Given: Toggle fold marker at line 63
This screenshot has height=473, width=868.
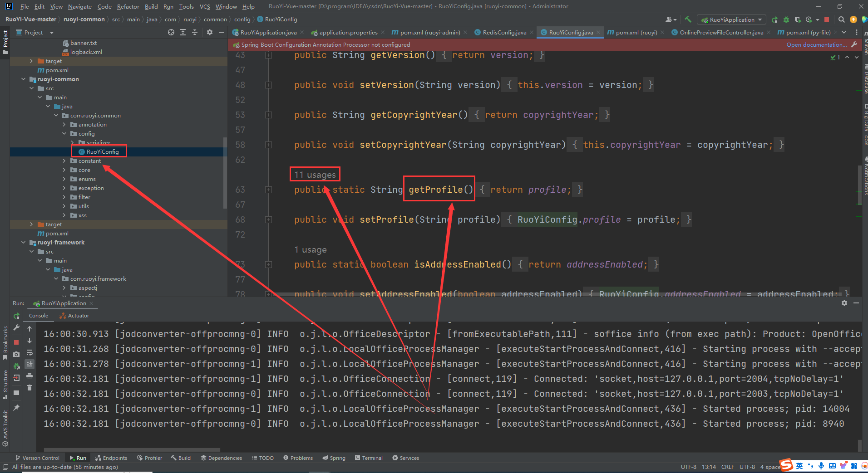Looking at the screenshot, I should tap(268, 190).
